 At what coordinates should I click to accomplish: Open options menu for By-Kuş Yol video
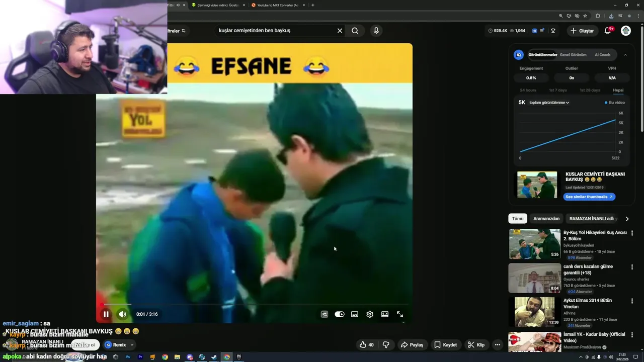click(632, 233)
